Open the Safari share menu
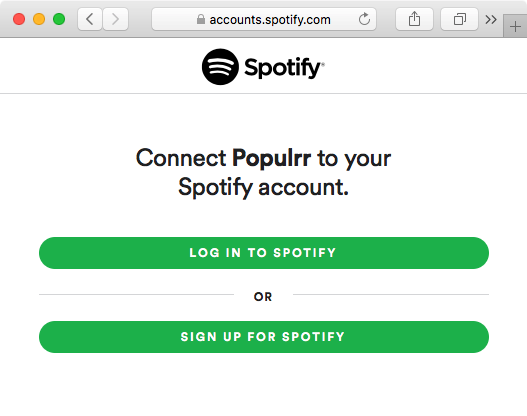This screenshot has width=527, height=416. coord(414,19)
